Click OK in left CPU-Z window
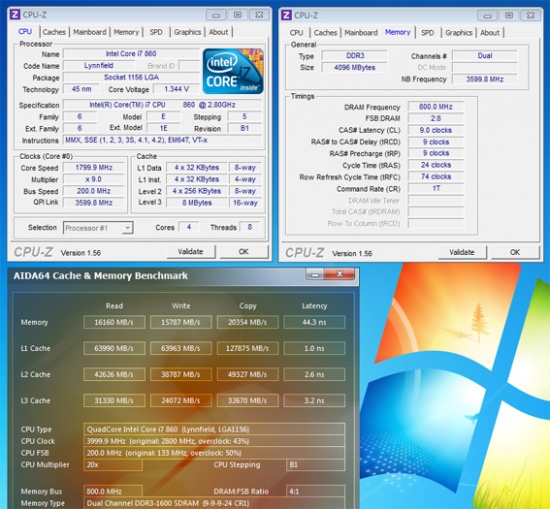 pyautogui.click(x=243, y=252)
